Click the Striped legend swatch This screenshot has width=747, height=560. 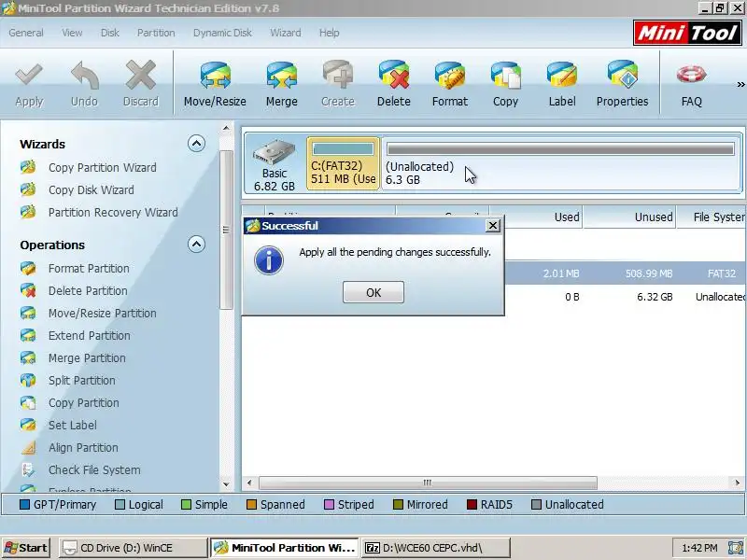(329, 504)
